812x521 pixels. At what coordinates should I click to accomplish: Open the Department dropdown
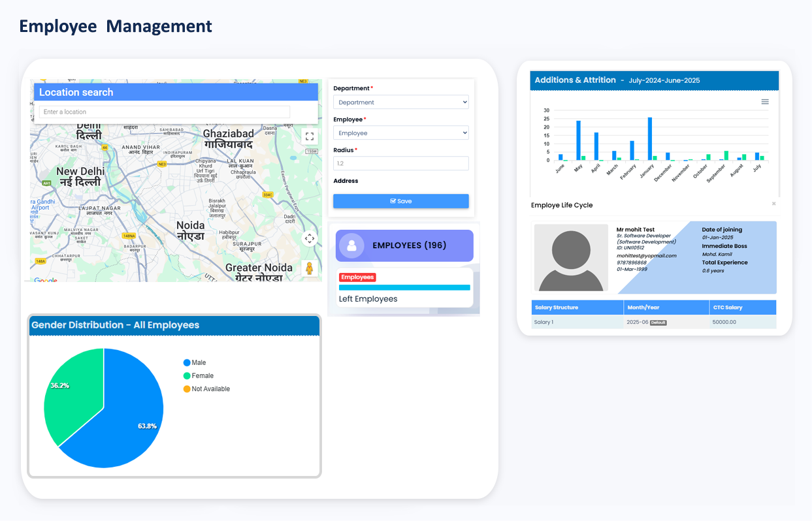[400, 103]
